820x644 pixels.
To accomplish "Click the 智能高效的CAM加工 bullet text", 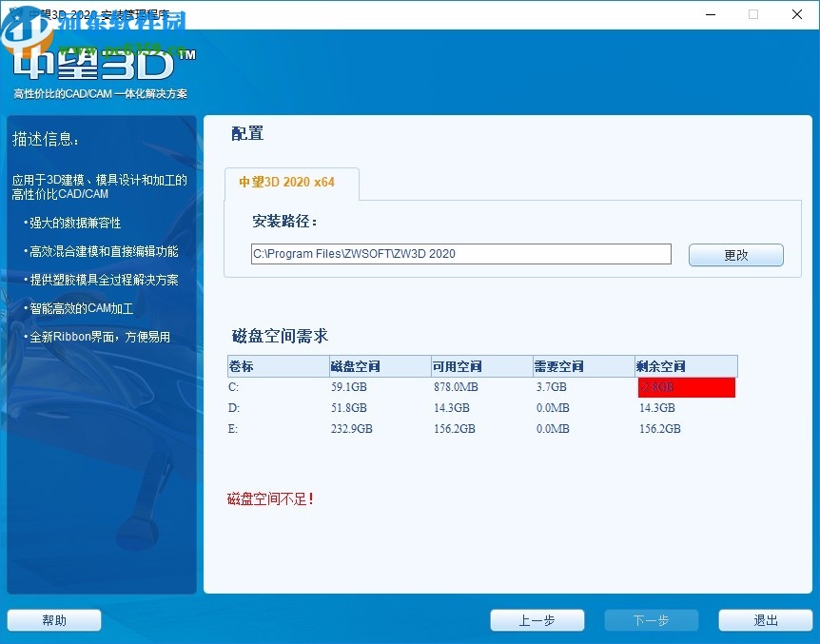I will coord(81,308).
